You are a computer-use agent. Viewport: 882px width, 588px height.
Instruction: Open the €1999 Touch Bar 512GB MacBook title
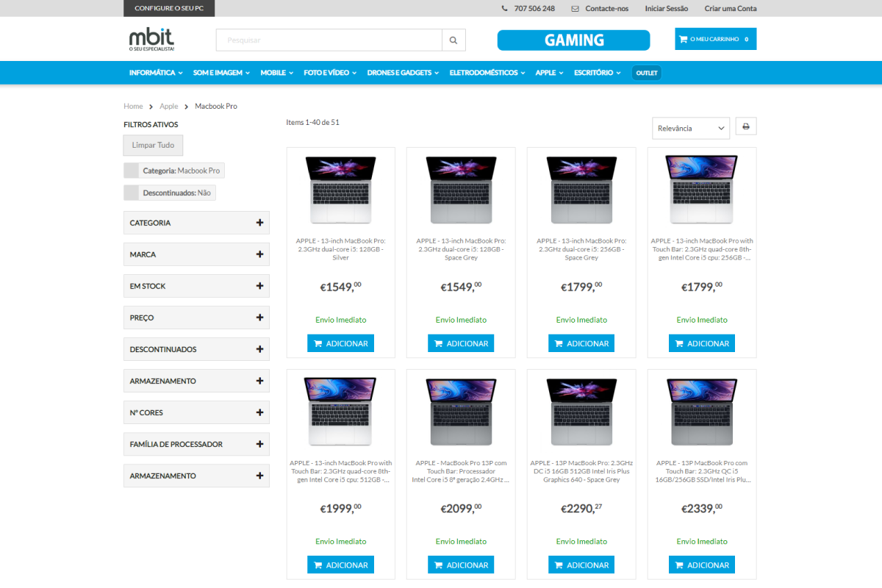(x=341, y=471)
